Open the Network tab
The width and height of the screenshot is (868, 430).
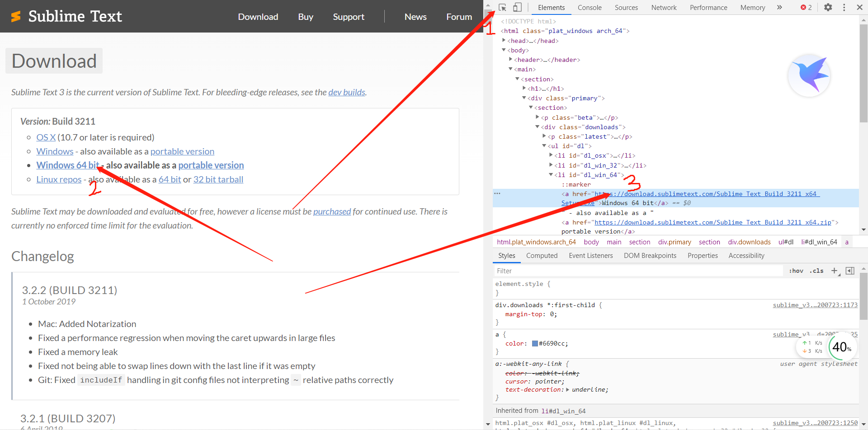click(664, 8)
